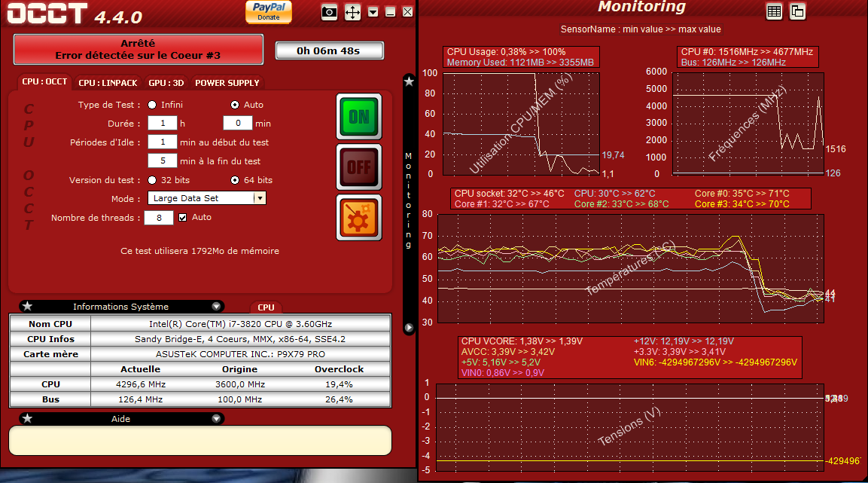868x483 pixels.
Task: Click the PayPal Donate button
Action: click(269, 11)
